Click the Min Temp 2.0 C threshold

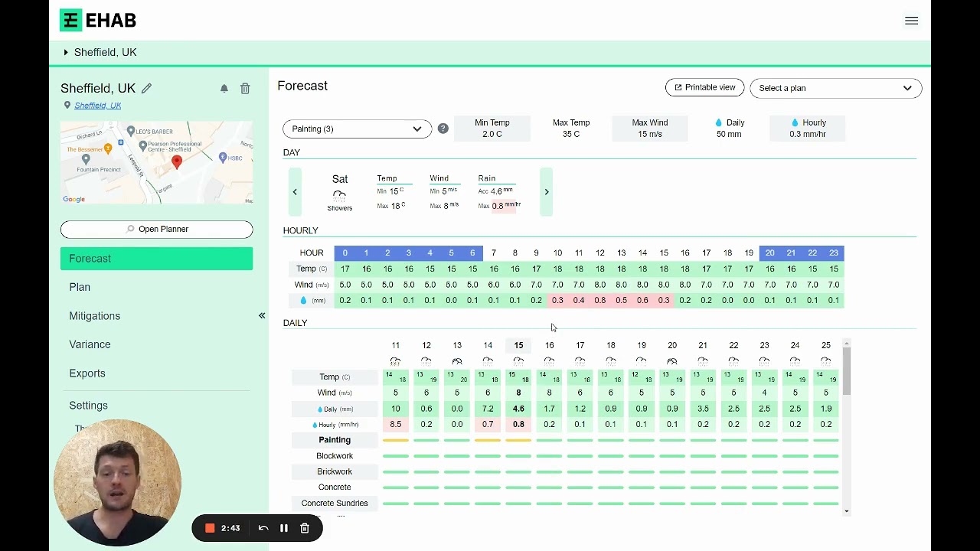click(x=492, y=129)
